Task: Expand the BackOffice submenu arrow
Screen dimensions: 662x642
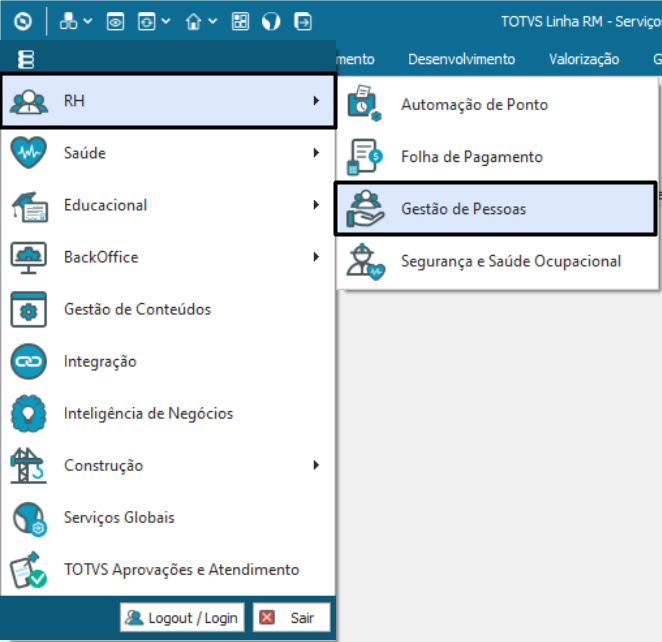Action: coord(316,257)
